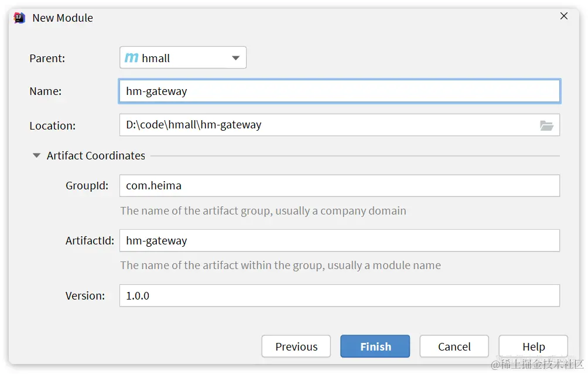Click the Name input field with hm-gateway
Viewport: 588px width, 374px height.
339,91
